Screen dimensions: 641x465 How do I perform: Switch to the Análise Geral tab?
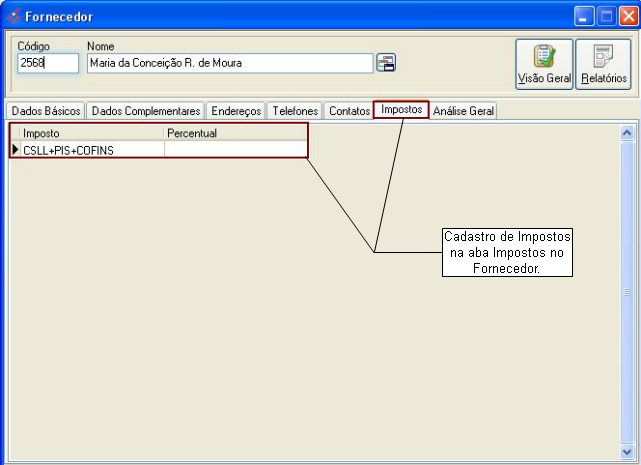[x=463, y=111]
